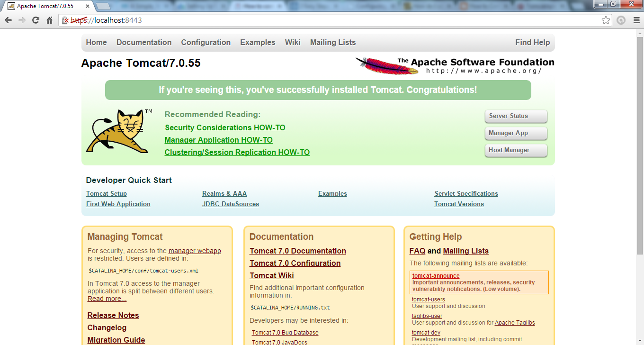Open a new tab with the blank tab button

(103, 6)
